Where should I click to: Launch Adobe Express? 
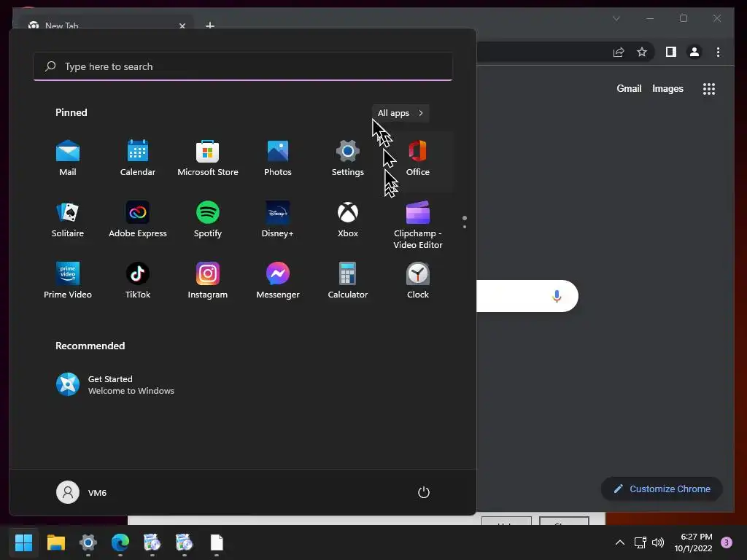click(x=138, y=219)
